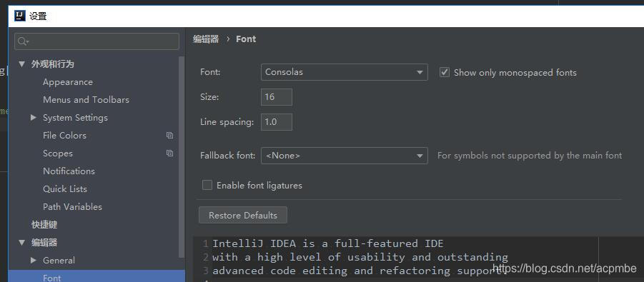Open 快捷键 settings page
Image resolution: width=644 pixels, height=282 pixels.
(44, 225)
